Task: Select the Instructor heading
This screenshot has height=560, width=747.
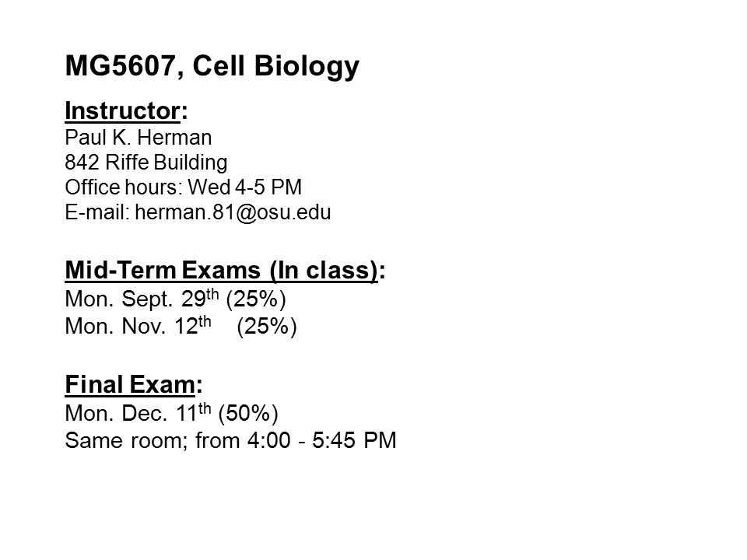Action: tap(126, 111)
